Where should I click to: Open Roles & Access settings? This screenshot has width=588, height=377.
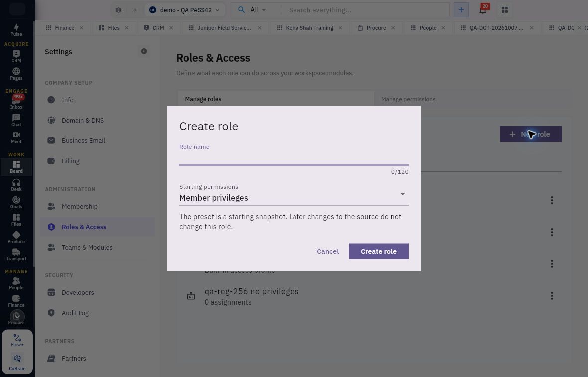coord(98,227)
